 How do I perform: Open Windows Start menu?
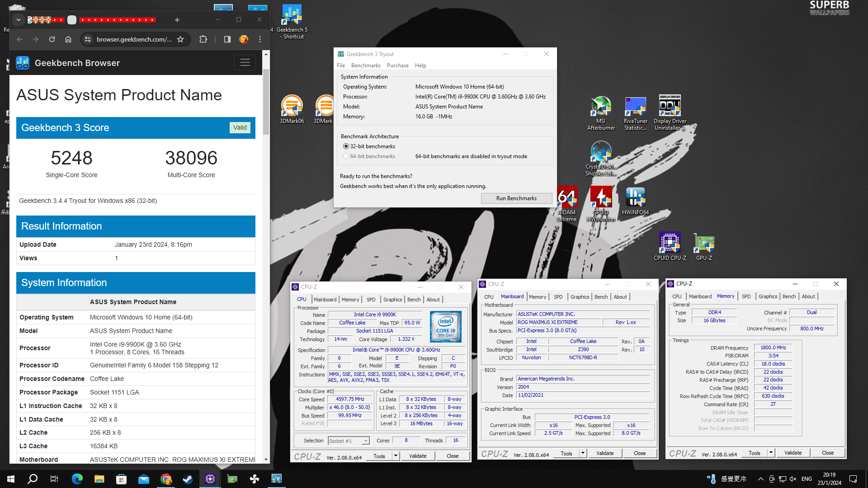point(11,479)
